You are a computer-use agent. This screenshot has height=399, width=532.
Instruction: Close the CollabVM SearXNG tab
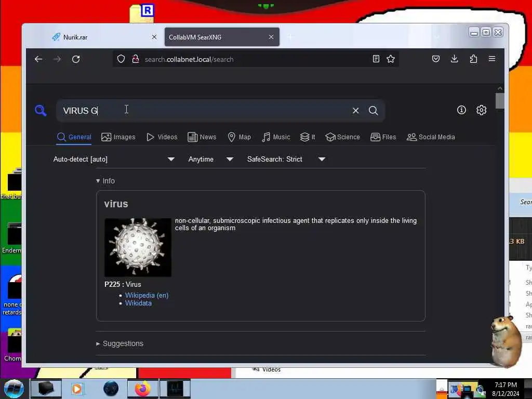[x=271, y=37]
